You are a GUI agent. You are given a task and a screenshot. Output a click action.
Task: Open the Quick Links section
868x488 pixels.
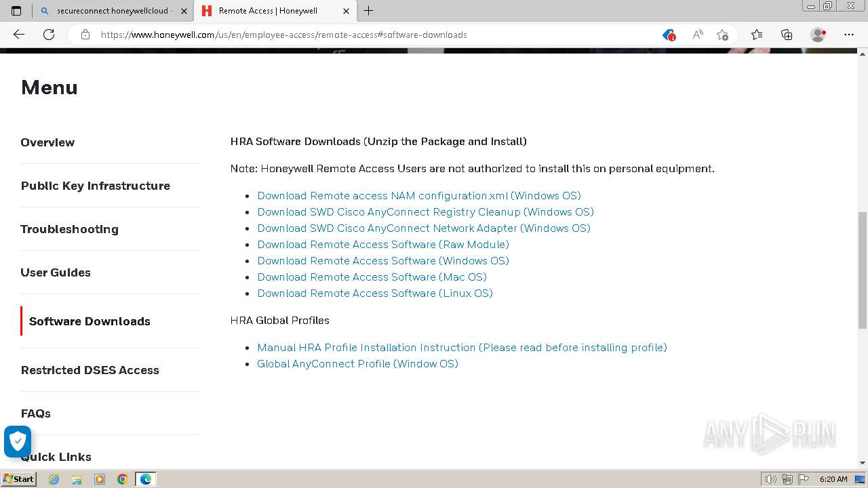pyautogui.click(x=56, y=457)
